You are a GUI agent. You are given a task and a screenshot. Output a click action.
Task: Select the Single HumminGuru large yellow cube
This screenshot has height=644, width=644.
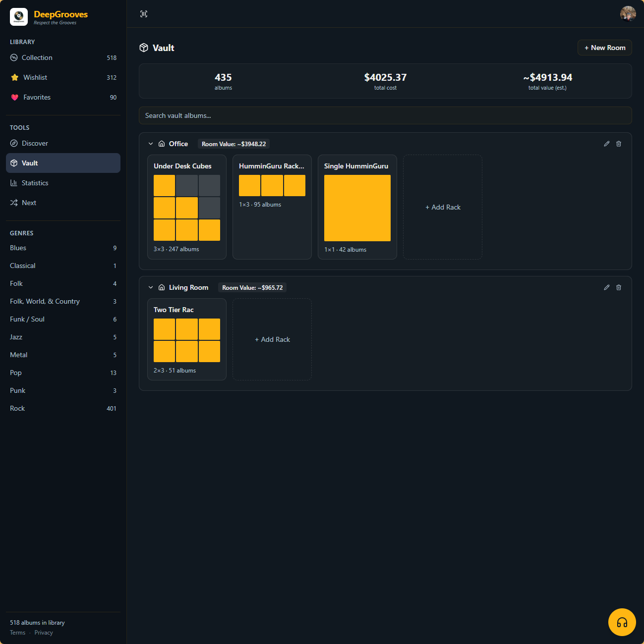point(357,208)
